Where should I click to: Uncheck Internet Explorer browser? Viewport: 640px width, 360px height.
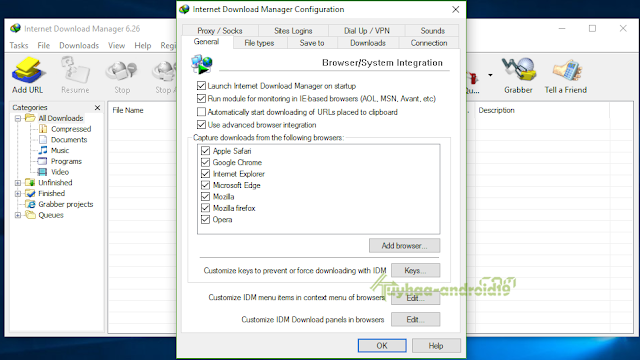click(205, 173)
